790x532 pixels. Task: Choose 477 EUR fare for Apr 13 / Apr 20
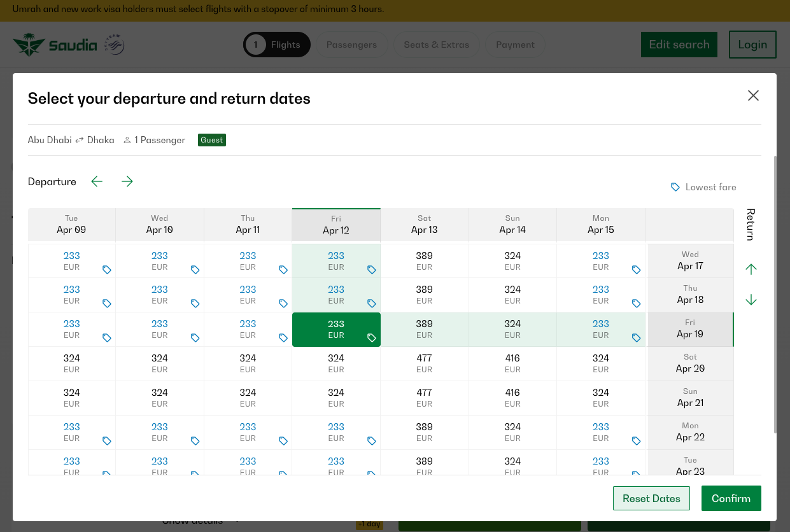[425, 363]
